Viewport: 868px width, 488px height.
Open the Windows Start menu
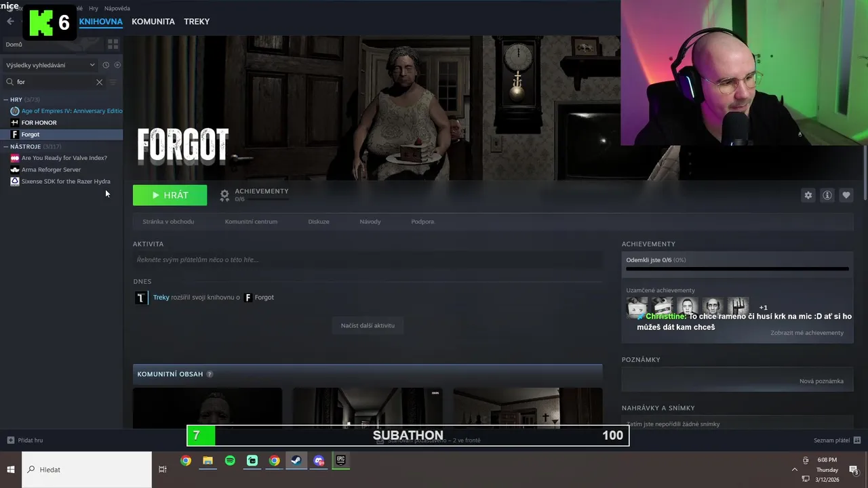click(x=11, y=470)
